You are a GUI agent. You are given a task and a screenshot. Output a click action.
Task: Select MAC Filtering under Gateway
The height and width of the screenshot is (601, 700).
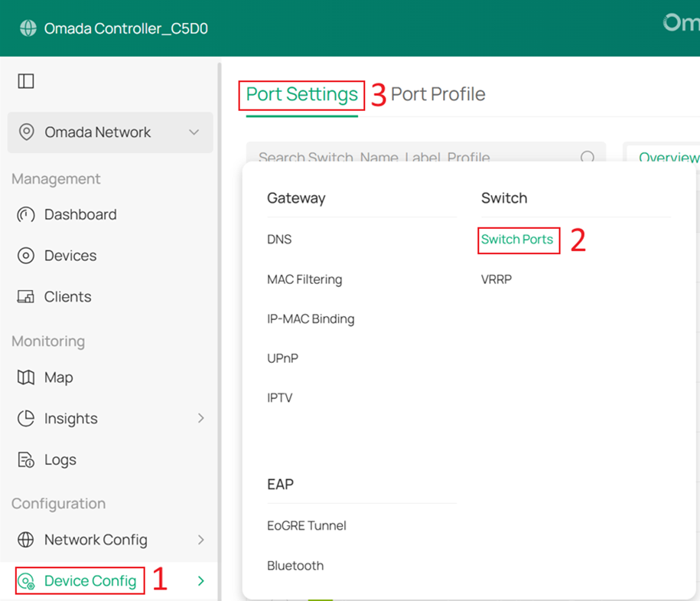(x=304, y=279)
